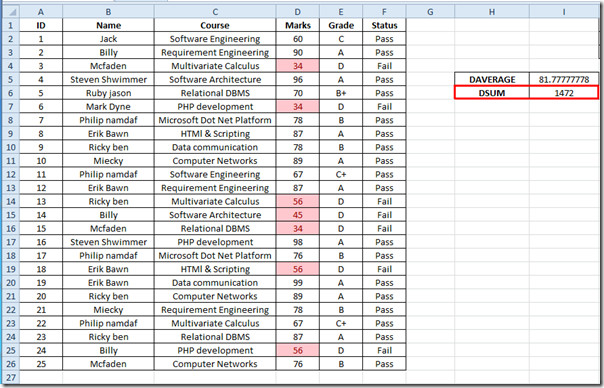Click the DSUM result cell showing 1472
The width and height of the screenshot is (604, 388).
pos(564,93)
